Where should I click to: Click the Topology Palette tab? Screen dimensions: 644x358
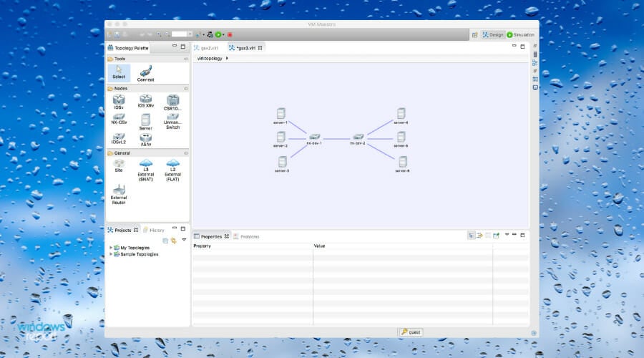coord(128,48)
